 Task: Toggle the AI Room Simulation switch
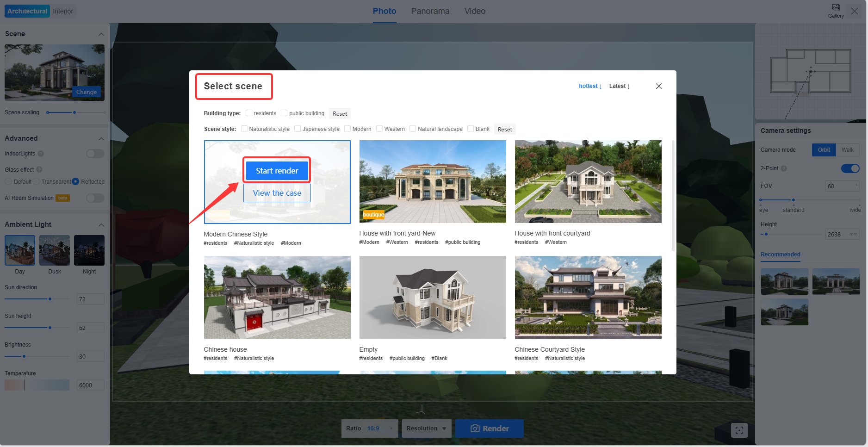pyautogui.click(x=95, y=198)
